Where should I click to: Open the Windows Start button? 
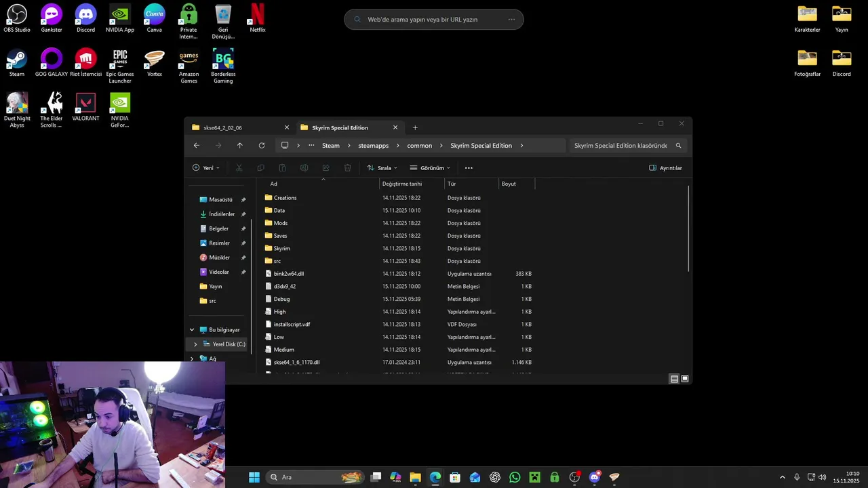254,477
